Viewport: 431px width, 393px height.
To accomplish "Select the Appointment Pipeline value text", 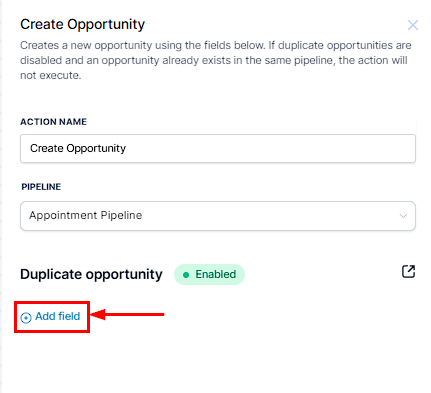I will 86,215.
